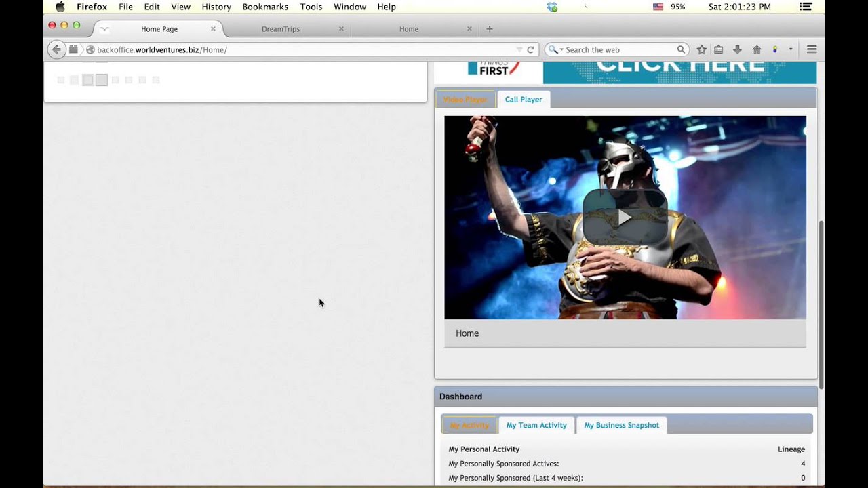Open the URL bar history dropdown arrow
The image size is (868, 488).
pos(519,49)
